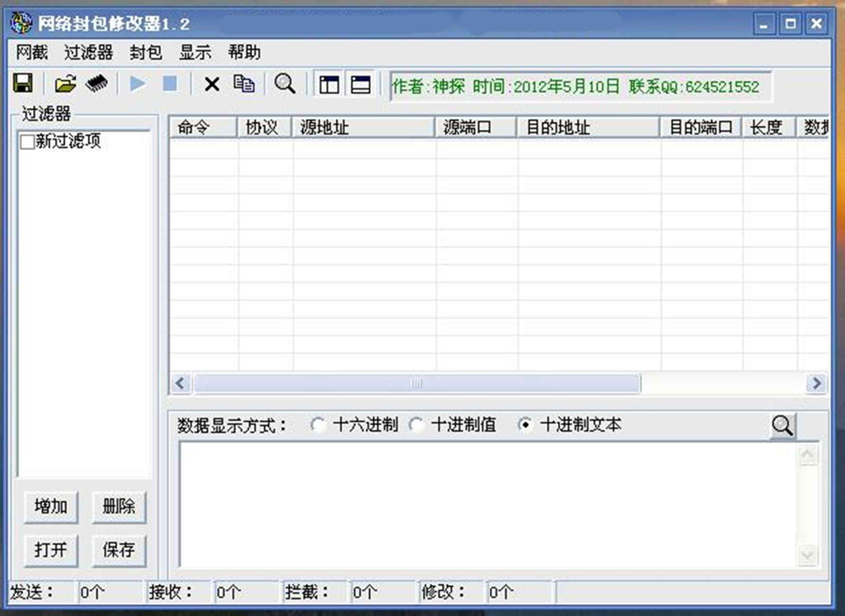Clear the packet list with the X icon

click(211, 83)
